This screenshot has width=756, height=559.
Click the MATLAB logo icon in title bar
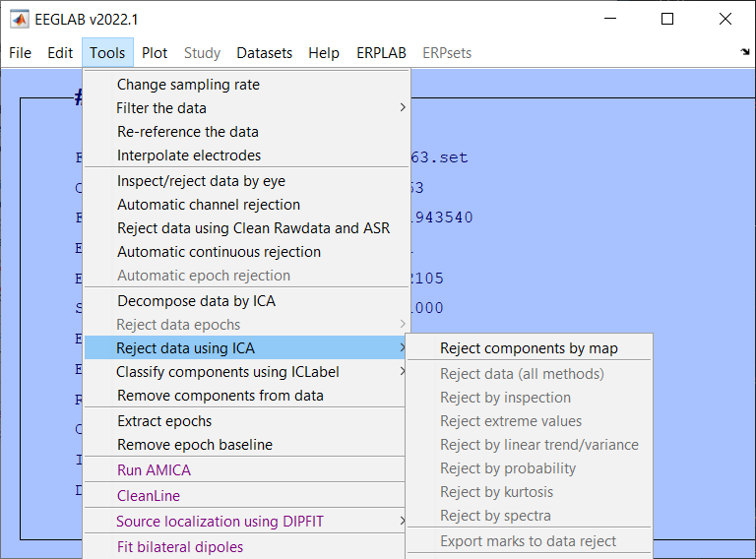pos(19,19)
